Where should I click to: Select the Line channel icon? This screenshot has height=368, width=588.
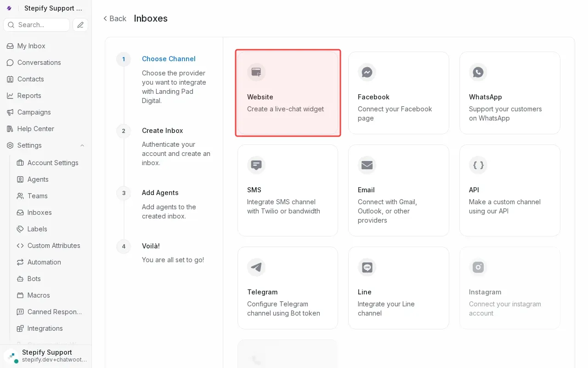click(367, 267)
